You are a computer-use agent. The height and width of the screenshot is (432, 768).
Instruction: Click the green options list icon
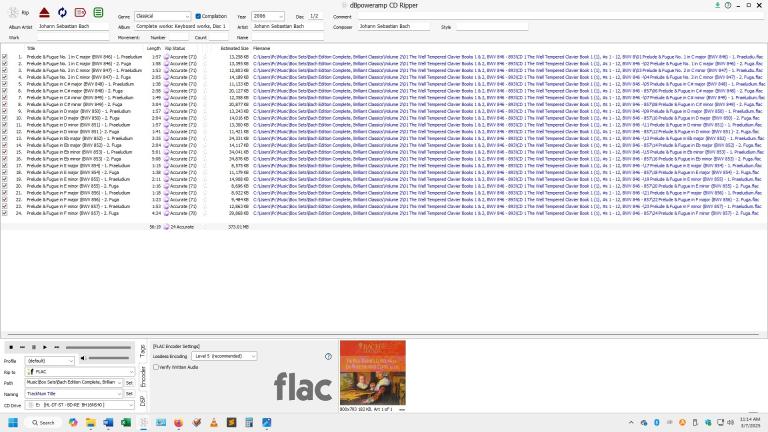(96, 12)
